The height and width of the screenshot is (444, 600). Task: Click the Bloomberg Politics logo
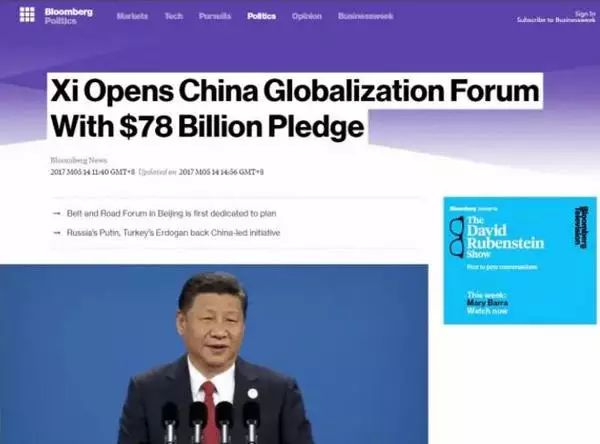[x=68, y=16]
